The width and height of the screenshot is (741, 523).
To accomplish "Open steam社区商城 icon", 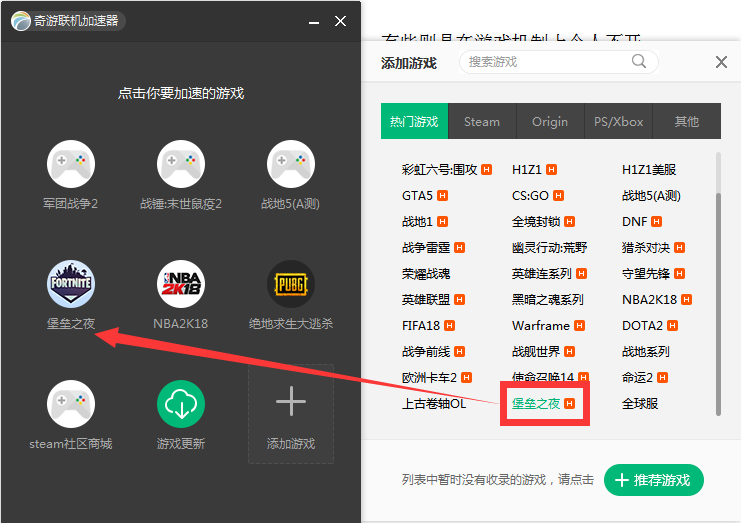I will (71, 404).
